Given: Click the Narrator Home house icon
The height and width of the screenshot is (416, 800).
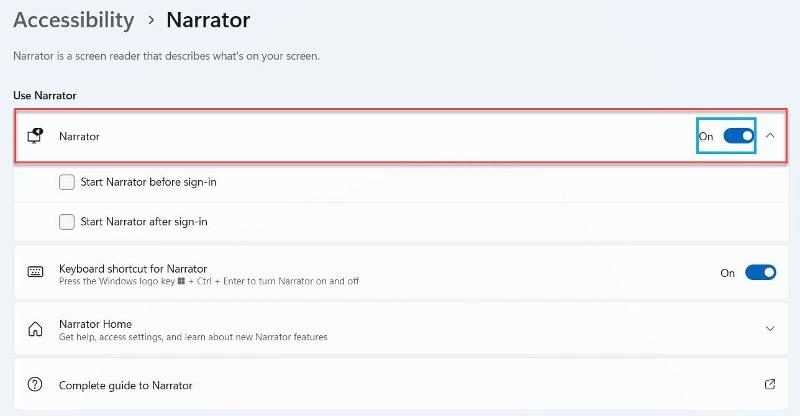Looking at the screenshot, I should coord(35,329).
